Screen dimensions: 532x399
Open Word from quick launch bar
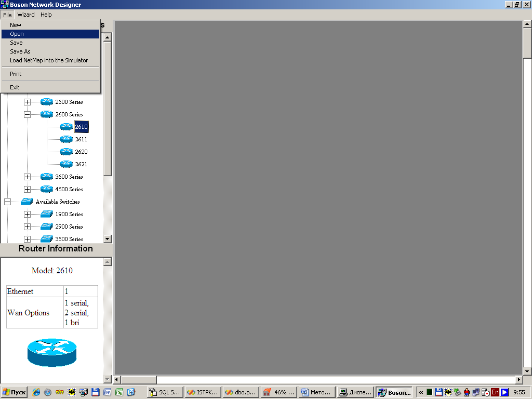(x=107, y=392)
